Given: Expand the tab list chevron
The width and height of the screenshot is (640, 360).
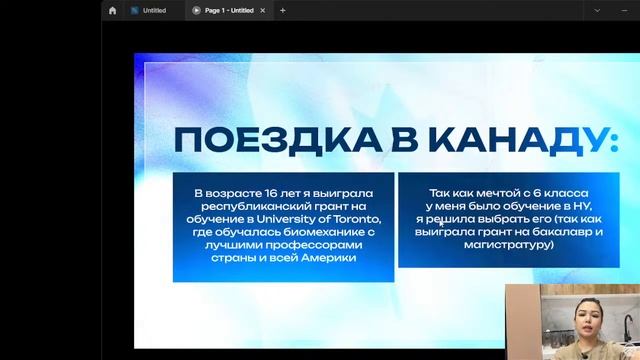Looking at the screenshot, I should pos(597,11).
